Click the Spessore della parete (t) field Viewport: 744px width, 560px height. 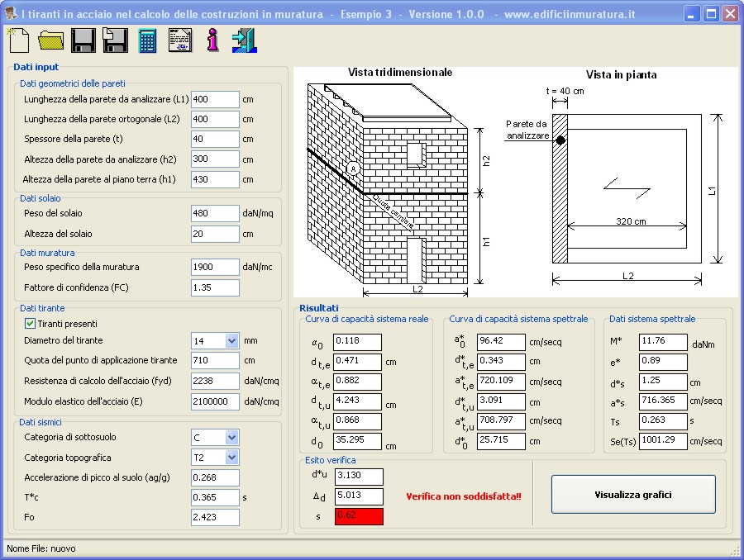pos(215,139)
